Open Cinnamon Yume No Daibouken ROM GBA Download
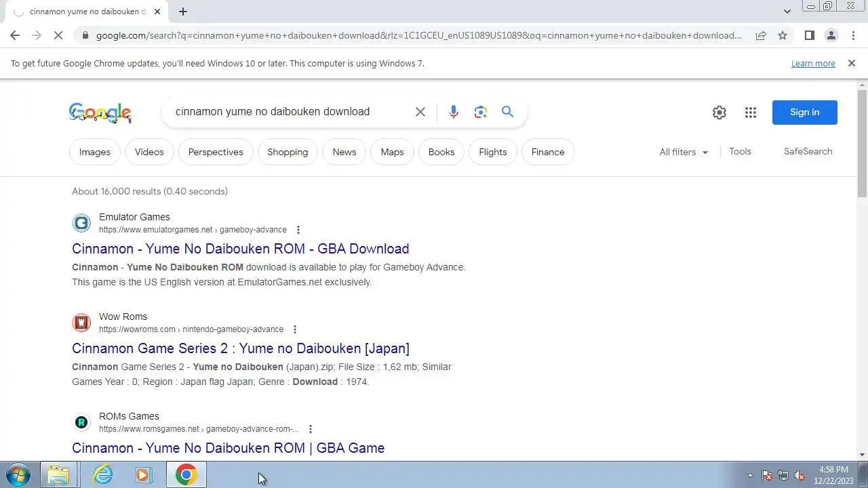Image resolution: width=868 pixels, height=488 pixels. coord(240,249)
